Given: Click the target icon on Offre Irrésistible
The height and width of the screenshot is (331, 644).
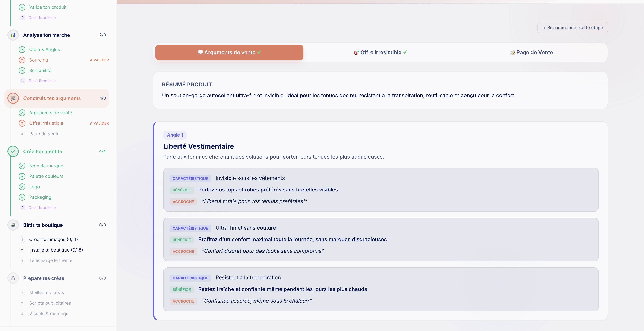Looking at the screenshot, I should pos(356,52).
